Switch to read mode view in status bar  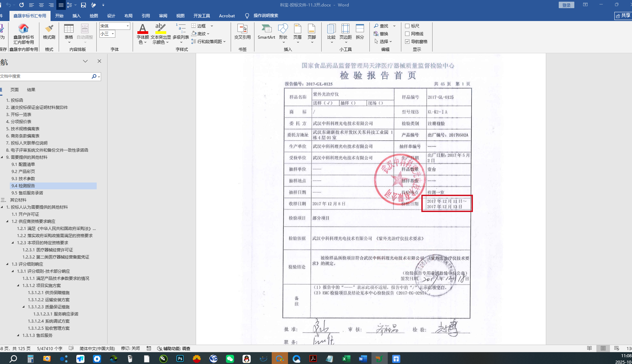point(590,348)
